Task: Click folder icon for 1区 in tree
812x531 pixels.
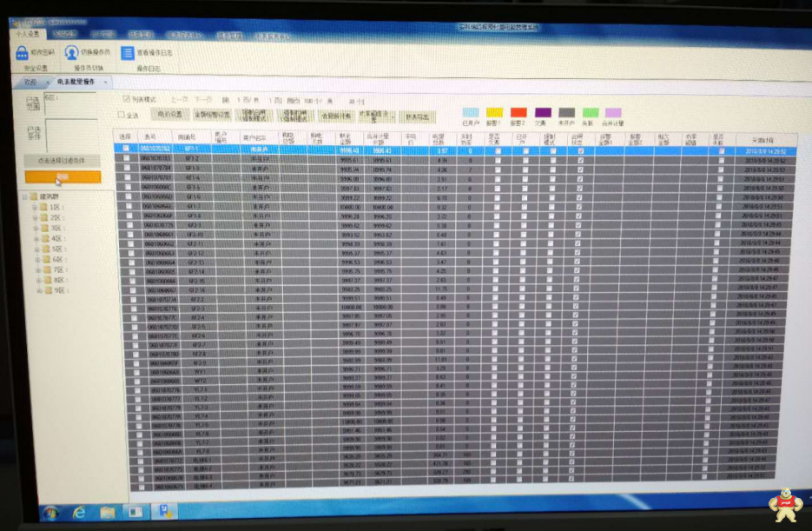Action: [44, 208]
